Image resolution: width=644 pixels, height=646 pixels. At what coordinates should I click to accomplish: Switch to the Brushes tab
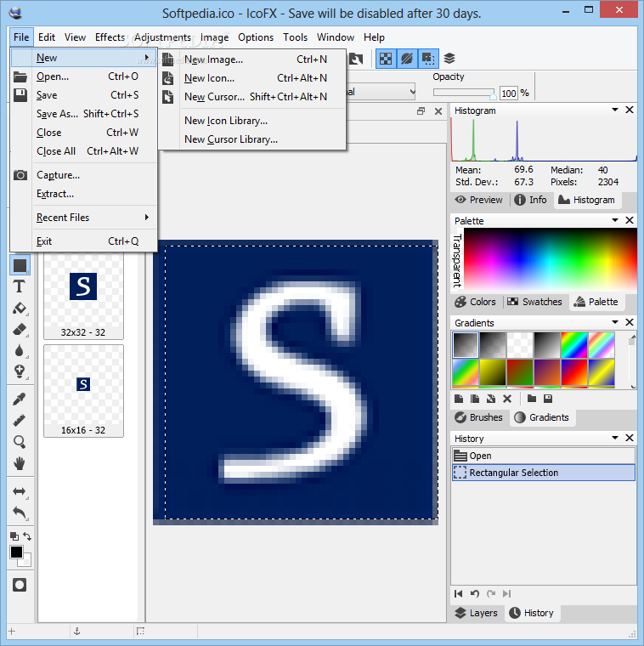tap(478, 417)
